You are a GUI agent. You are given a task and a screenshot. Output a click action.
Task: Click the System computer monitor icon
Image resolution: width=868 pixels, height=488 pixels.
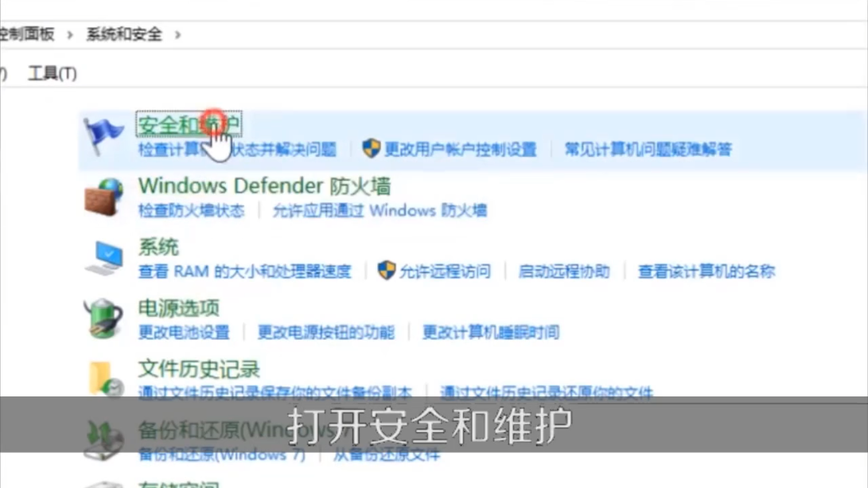tap(104, 258)
